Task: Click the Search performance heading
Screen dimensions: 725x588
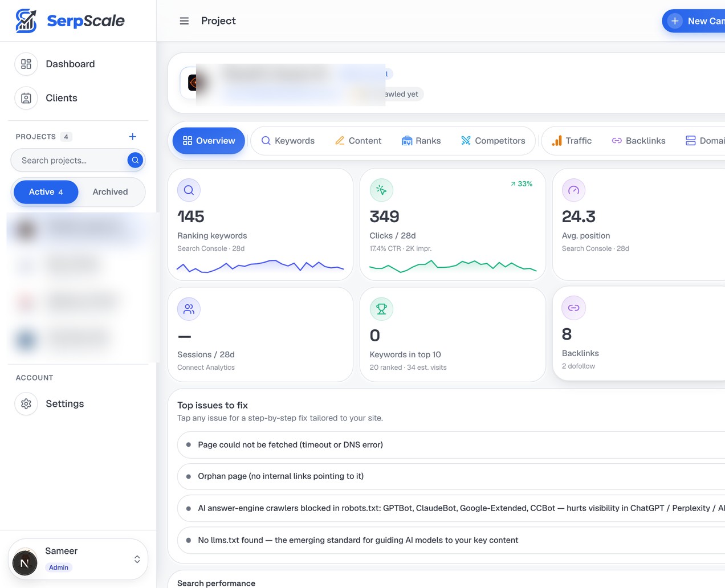Action: [x=216, y=583]
